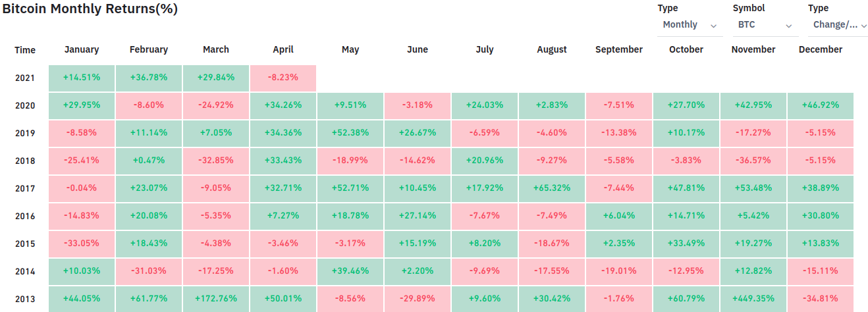The image size is (868, 312).
Task: Click the November 2013 cell showing +449.35%
Action: click(753, 299)
